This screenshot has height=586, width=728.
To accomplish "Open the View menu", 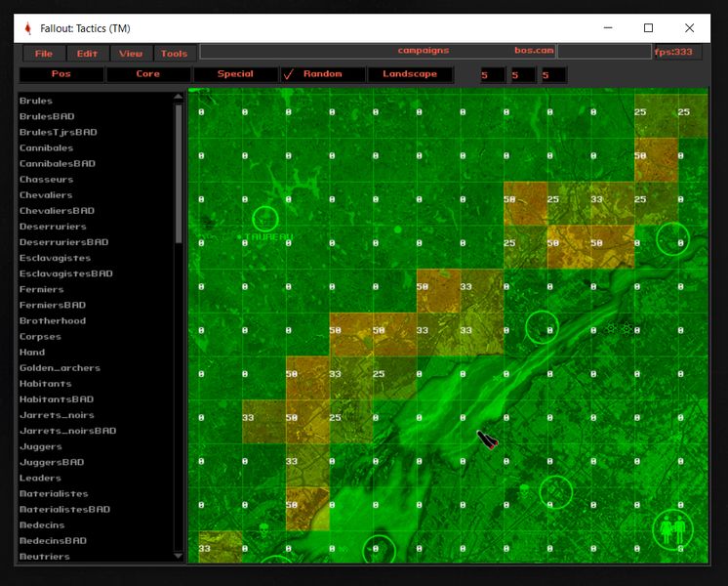I will 131,54.
